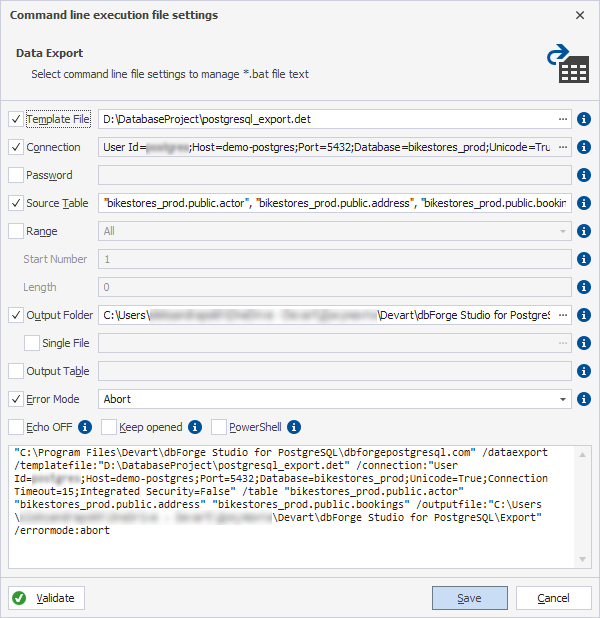Click the Source Table text field
600x618 pixels.
(335, 203)
